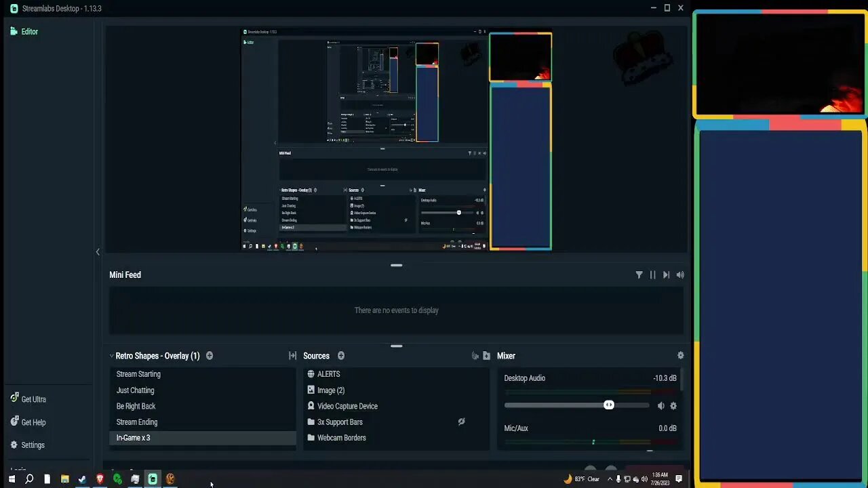Open Brave browser from the taskbar
This screenshot has width=868, height=488.
click(100, 479)
